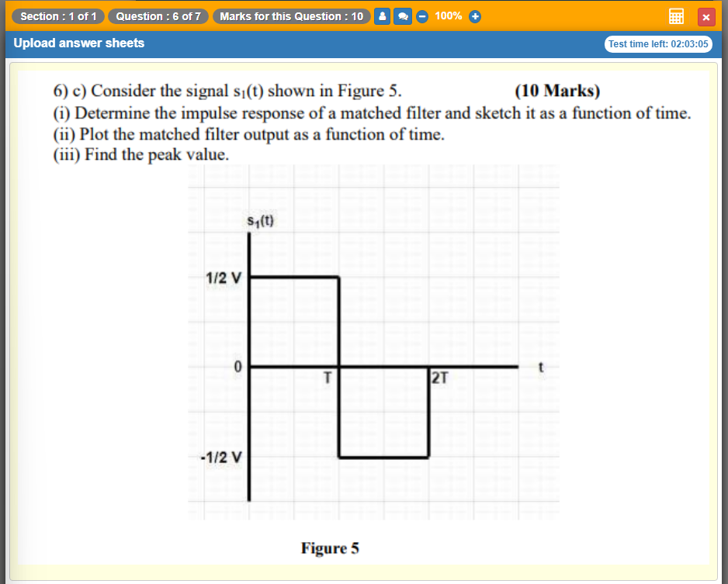Select the Question 6 of 7 tab
The width and height of the screenshot is (728, 584).
pos(158,16)
